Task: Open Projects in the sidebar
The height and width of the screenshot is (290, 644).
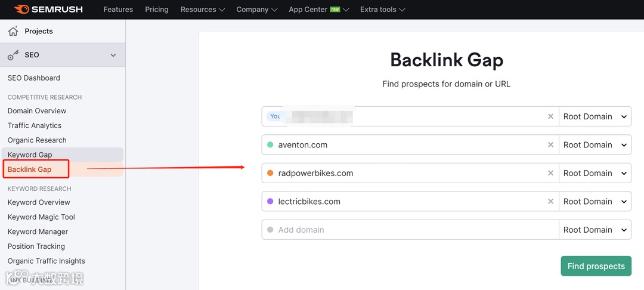Action: tap(39, 31)
